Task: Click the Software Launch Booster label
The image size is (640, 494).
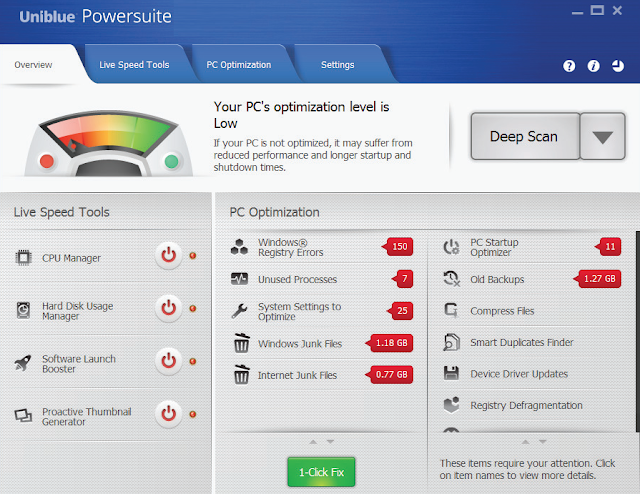Action: (79, 364)
